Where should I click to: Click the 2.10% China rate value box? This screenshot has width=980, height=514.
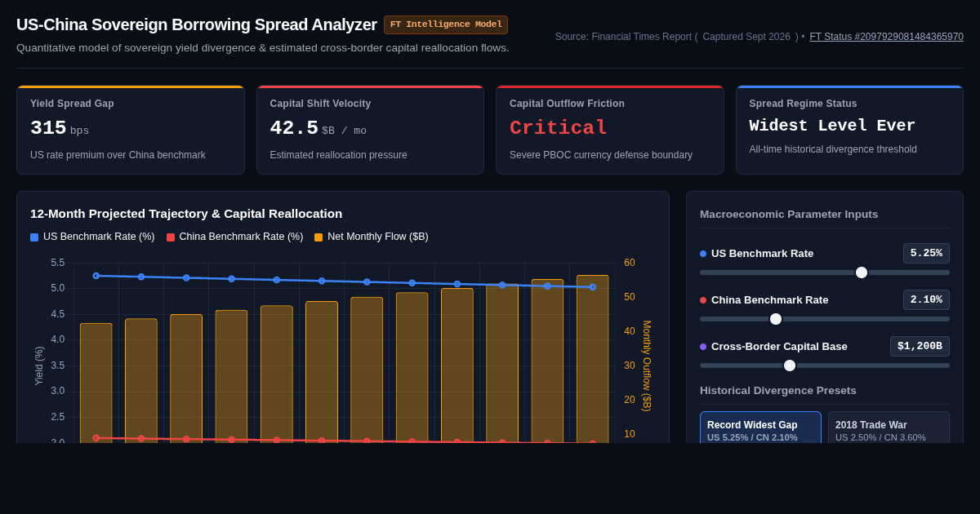tap(926, 299)
